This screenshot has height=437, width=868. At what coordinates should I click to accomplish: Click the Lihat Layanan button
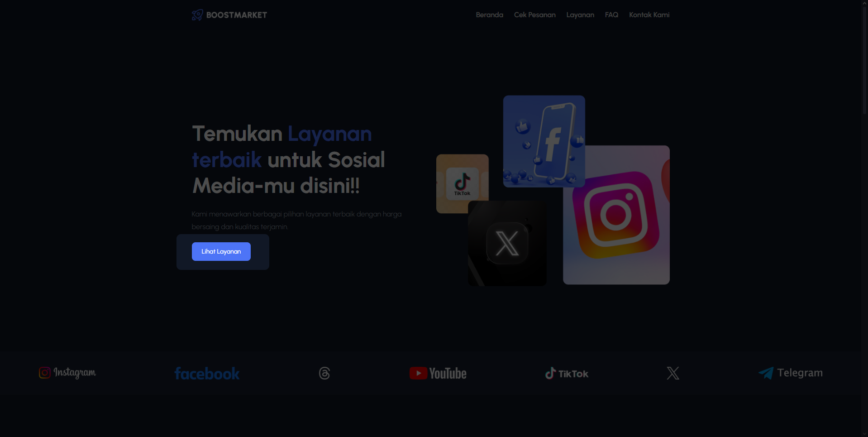pyautogui.click(x=221, y=251)
